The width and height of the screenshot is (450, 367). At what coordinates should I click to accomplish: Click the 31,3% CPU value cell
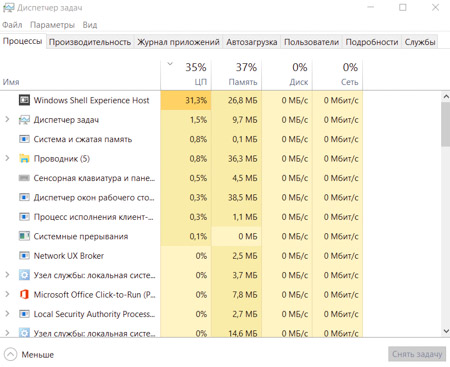(186, 100)
